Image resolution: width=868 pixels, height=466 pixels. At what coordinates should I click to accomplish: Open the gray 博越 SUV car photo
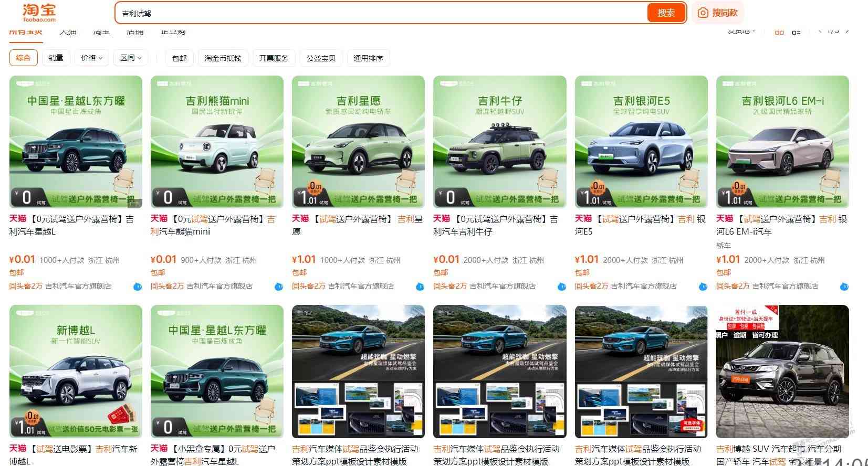click(x=782, y=372)
